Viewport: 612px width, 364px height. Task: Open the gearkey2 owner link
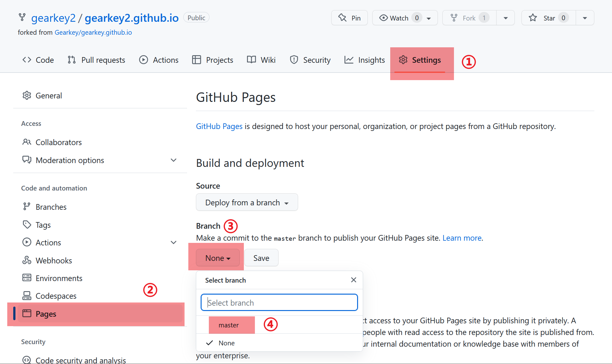53,18
